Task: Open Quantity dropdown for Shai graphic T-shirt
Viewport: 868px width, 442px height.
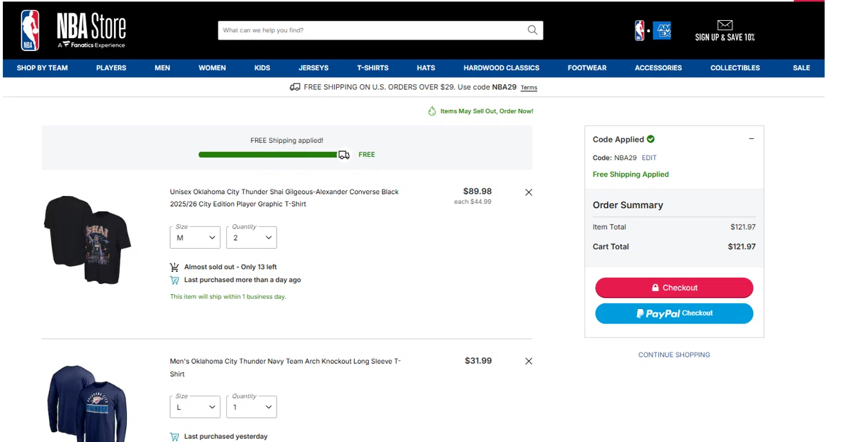Action: pos(251,237)
